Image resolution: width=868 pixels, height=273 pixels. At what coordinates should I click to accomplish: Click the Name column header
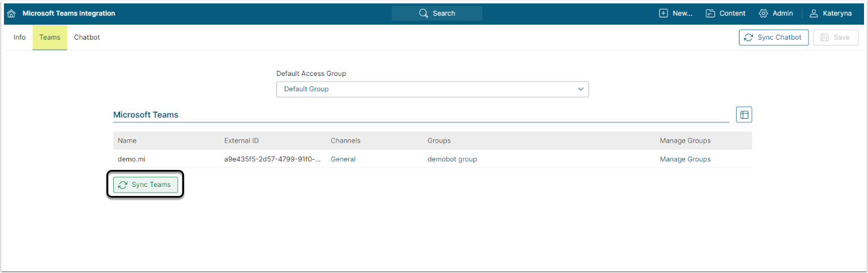coord(127,140)
